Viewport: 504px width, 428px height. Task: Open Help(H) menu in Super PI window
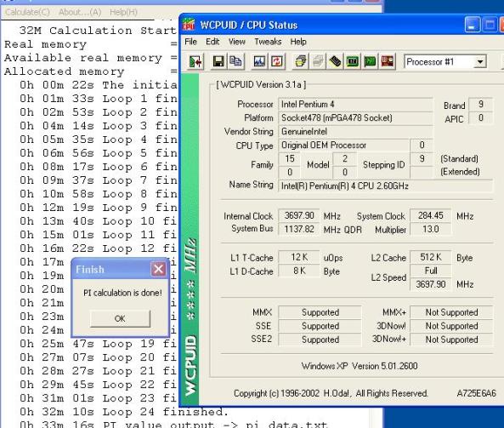click(x=123, y=12)
